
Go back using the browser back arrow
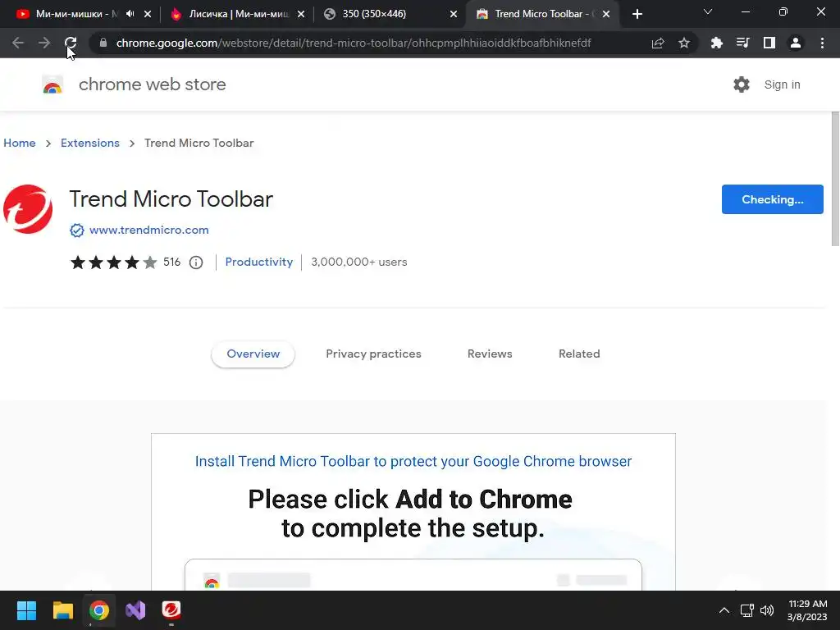[18, 43]
